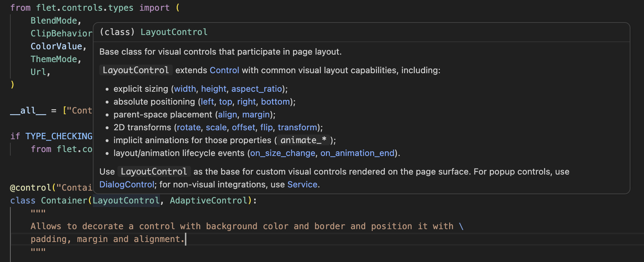Follow the height property link
The height and width of the screenshot is (262, 644).
pyautogui.click(x=213, y=89)
